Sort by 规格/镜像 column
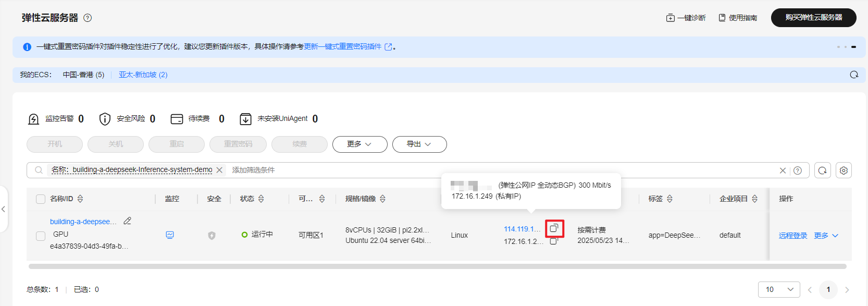The height and width of the screenshot is (306, 868). coord(383,199)
